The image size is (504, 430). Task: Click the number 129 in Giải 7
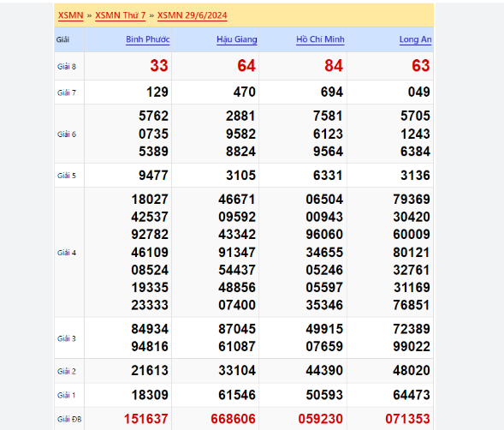[x=157, y=92]
